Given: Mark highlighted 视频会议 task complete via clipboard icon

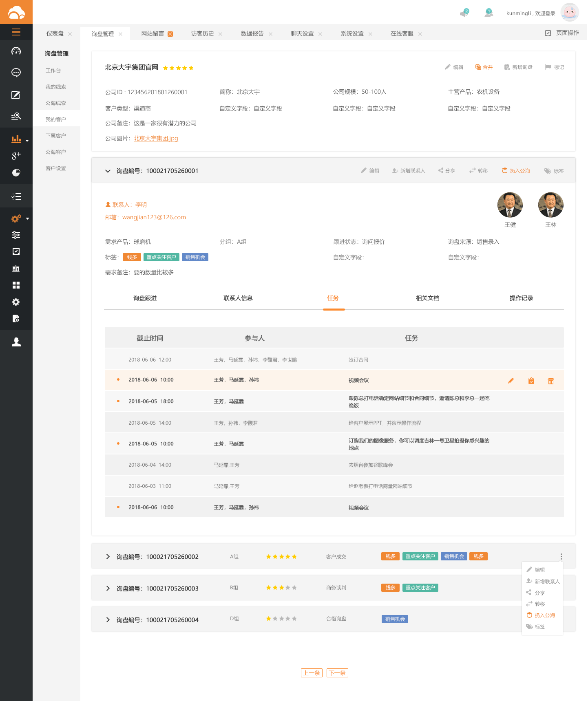Looking at the screenshot, I should tap(531, 381).
